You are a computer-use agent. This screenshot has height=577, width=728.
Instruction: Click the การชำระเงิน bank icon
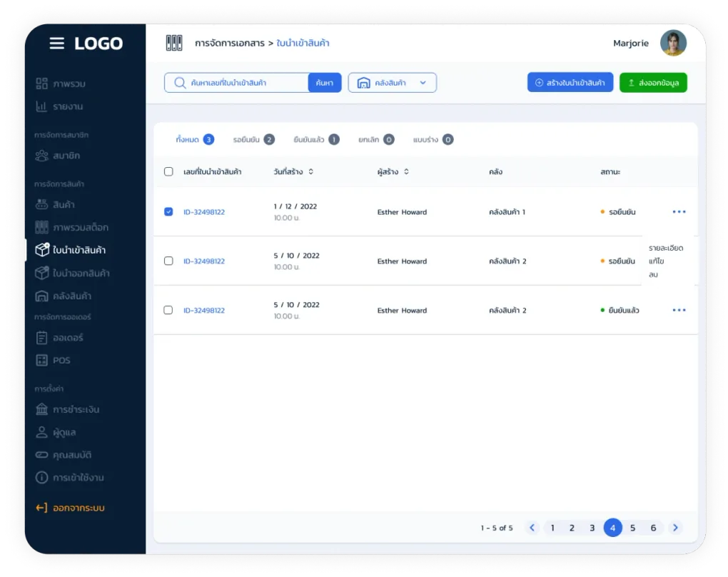click(42, 409)
